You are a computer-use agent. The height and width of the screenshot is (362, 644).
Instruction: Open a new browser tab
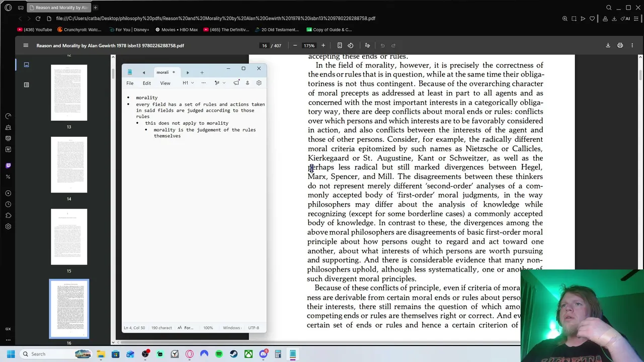(x=95, y=8)
